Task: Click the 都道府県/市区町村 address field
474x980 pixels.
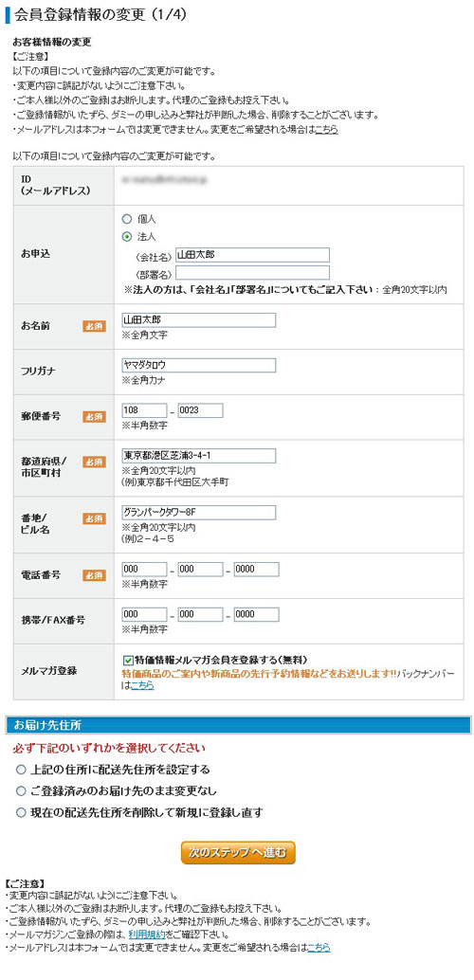Action: [199, 456]
